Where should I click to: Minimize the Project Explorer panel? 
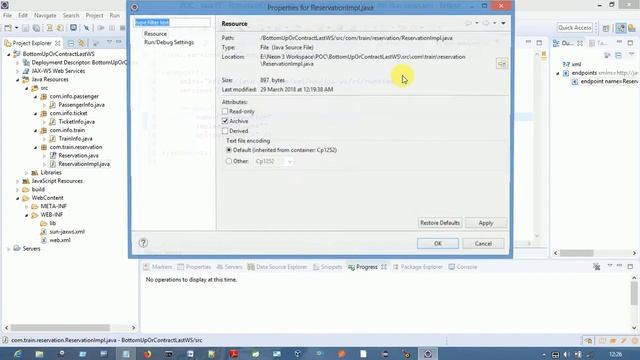click(x=118, y=42)
